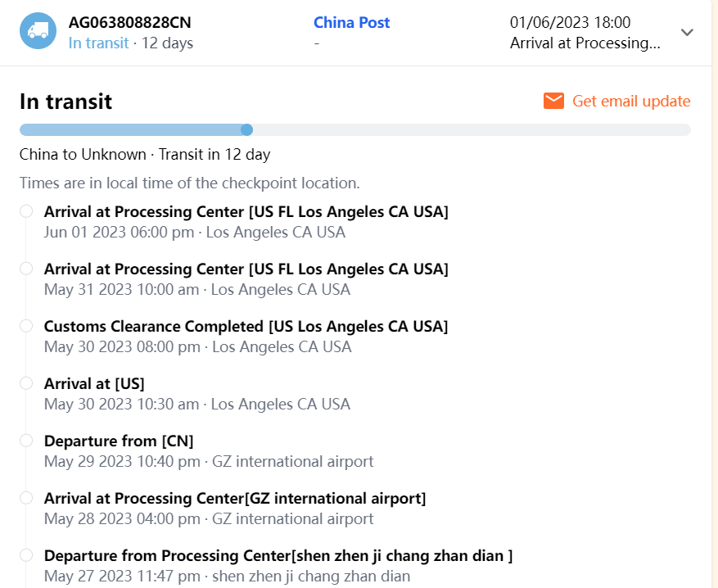Click the blue delivery truck icon

pos(38,31)
